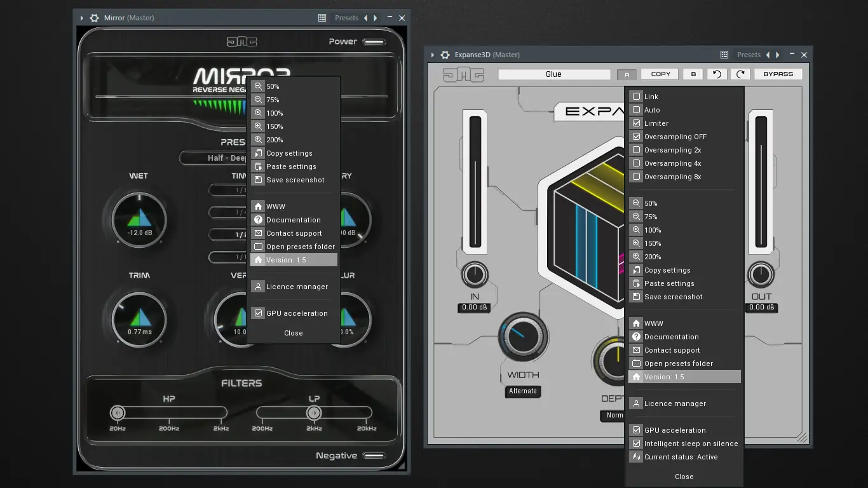Image resolution: width=868 pixels, height=488 pixels.
Task: Open the Presets dropdown in Mirror window
Action: (x=347, y=18)
